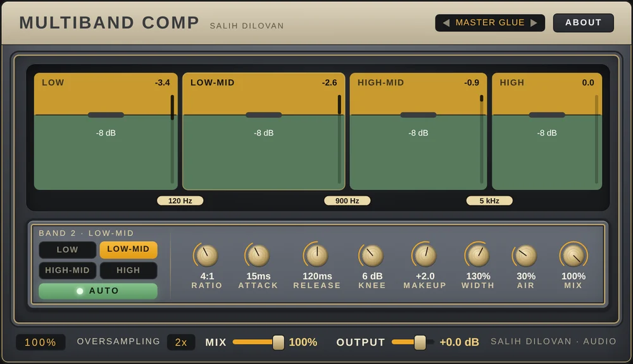Click the 130% width value
The image size is (633, 364).
point(479,277)
